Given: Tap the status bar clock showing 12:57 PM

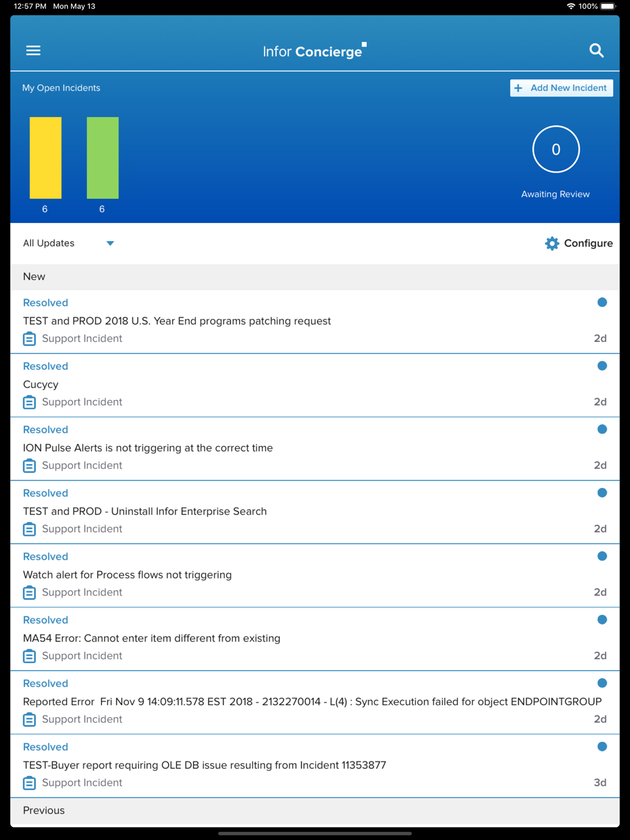Looking at the screenshot, I should click(x=30, y=6).
